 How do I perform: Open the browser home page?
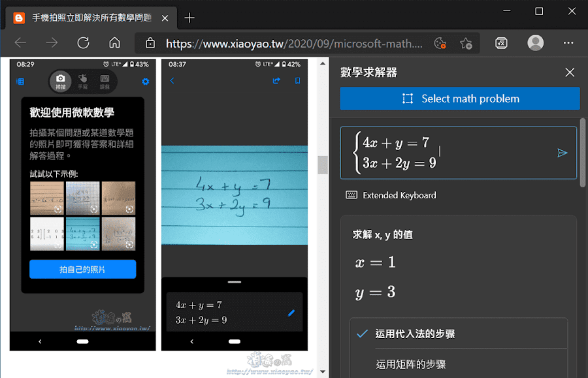point(115,43)
